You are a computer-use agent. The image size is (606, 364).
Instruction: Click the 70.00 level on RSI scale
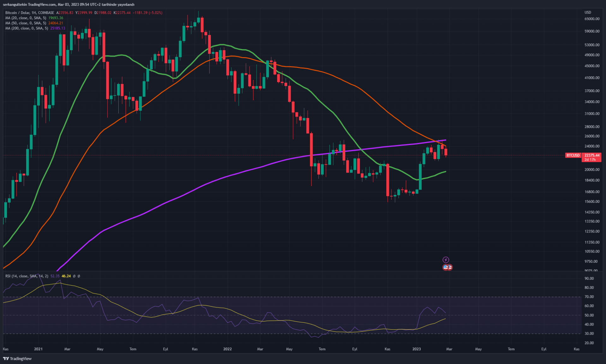click(589, 297)
